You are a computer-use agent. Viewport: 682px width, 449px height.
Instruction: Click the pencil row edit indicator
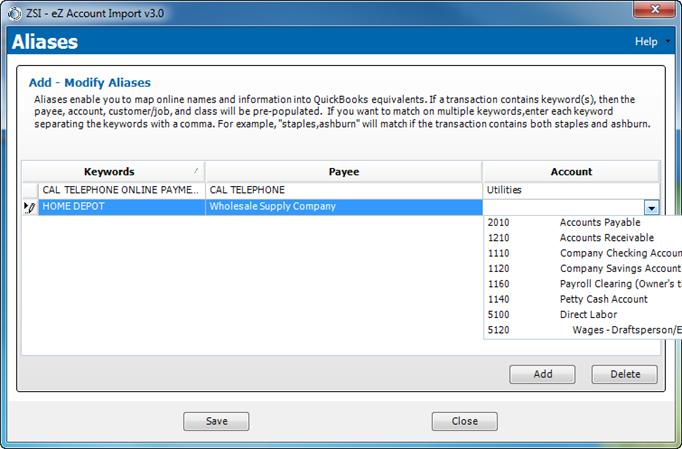(29, 207)
